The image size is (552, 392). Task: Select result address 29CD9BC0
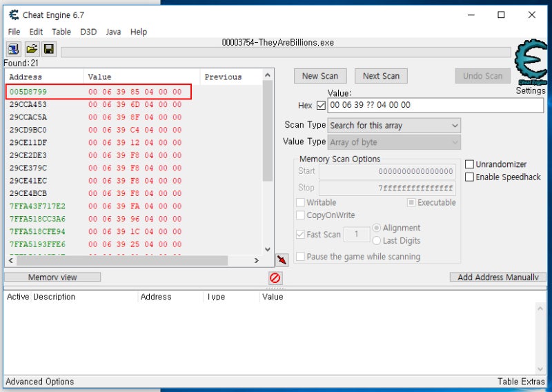coord(28,130)
